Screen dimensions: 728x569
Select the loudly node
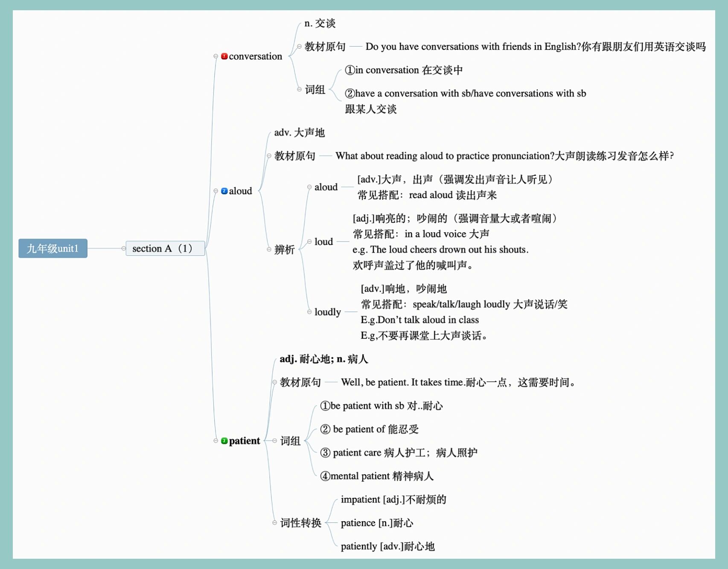point(328,312)
